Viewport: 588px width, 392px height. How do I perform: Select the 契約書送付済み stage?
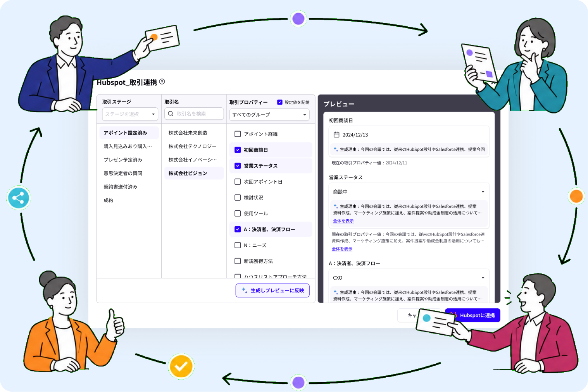point(129,187)
